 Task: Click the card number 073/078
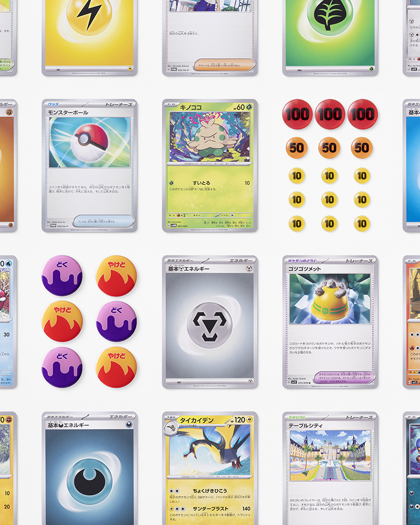[x=303, y=382]
